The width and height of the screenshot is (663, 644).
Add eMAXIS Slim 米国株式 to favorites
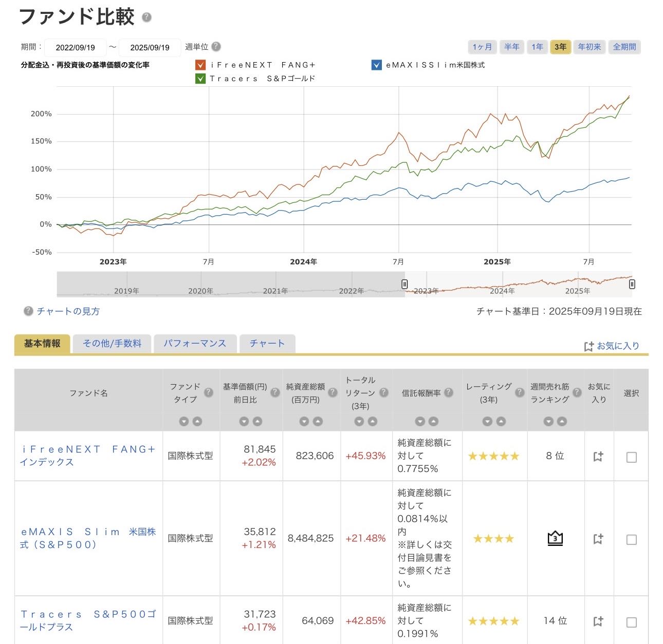pyautogui.click(x=598, y=539)
